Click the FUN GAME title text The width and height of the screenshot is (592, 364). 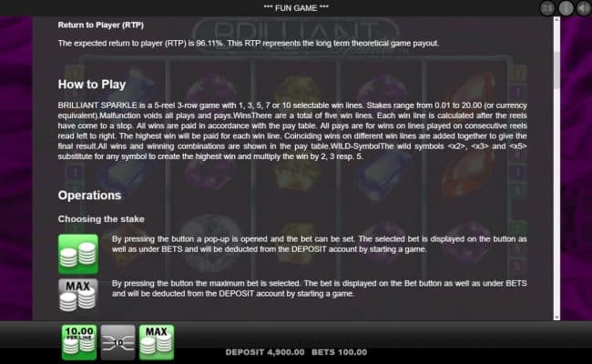coord(296,8)
